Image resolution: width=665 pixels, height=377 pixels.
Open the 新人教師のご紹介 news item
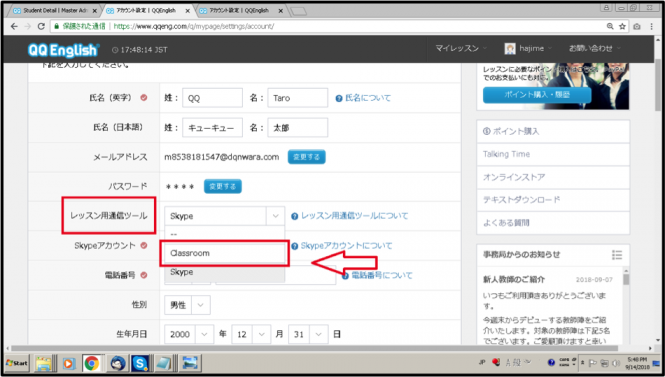[x=514, y=279]
